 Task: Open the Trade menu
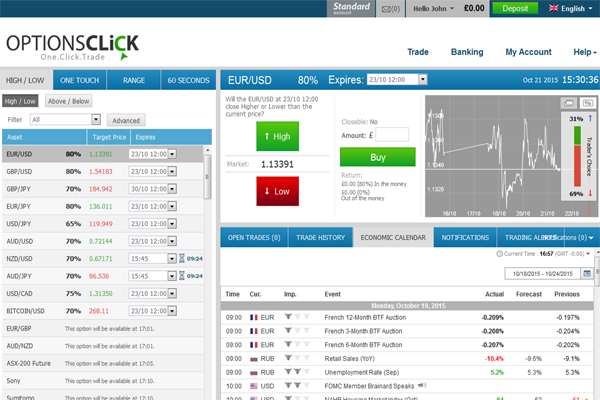(x=418, y=52)
